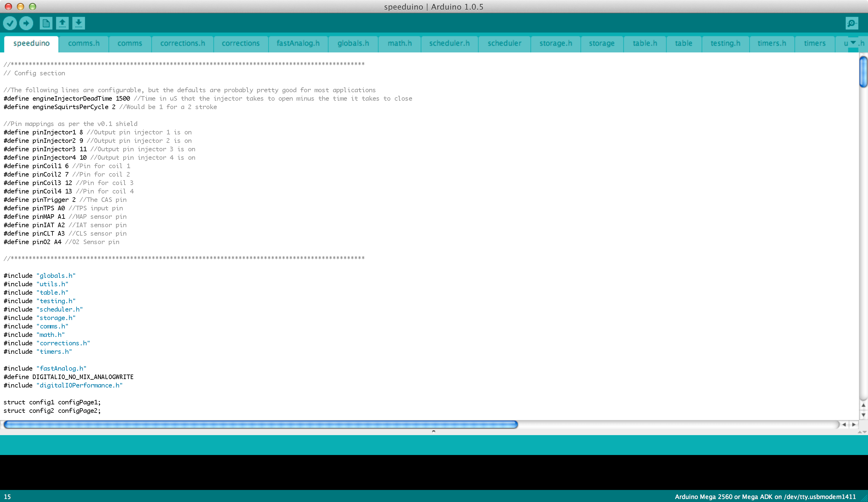Image resolution: width=868 pixels, height=502 pixels.
Task: Select the scheduler.h tab
Action: (x=450, y=42)
